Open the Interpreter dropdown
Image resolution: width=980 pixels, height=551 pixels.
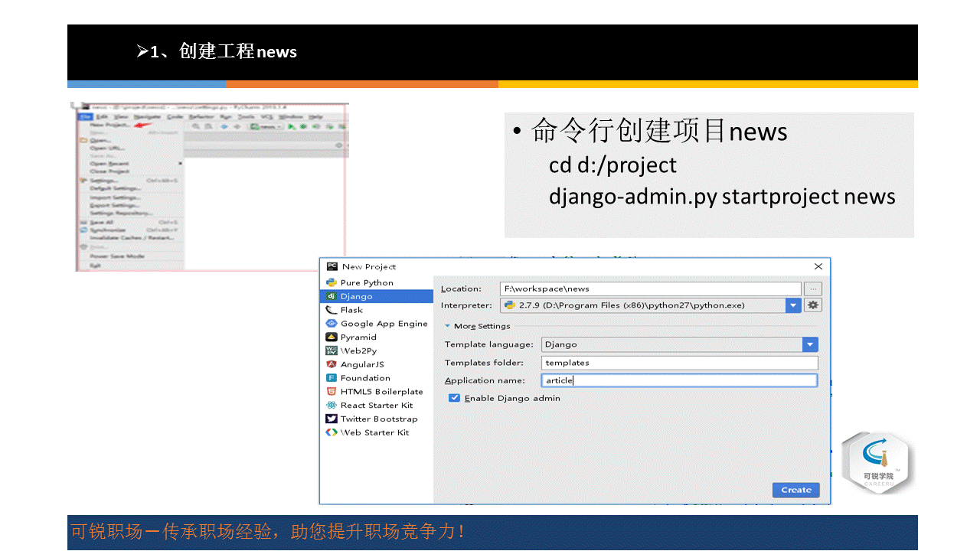click(x=793, y=305)
